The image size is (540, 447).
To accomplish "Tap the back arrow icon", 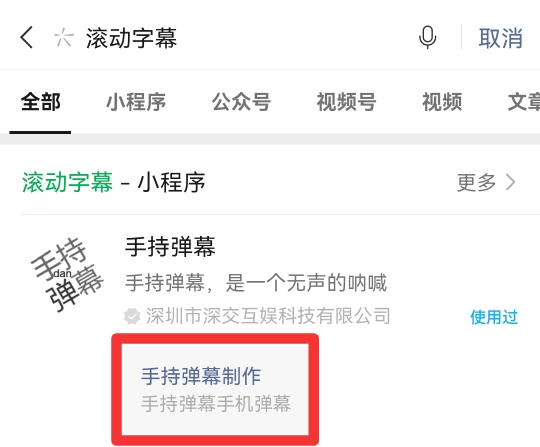I will [x=27, y=37].
